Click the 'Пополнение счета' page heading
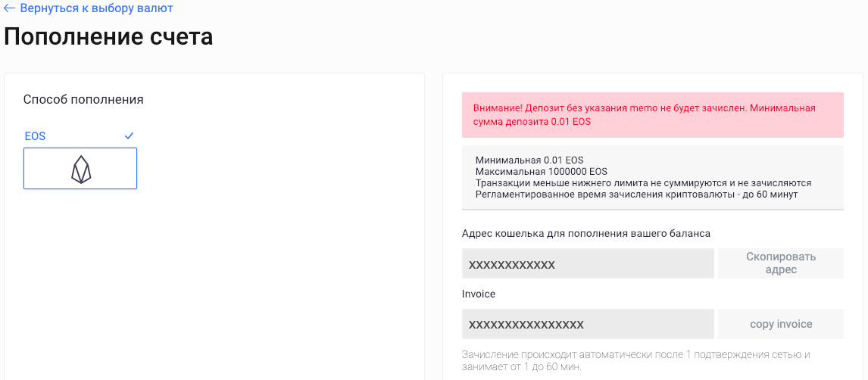The height and width of the screenshot is (380, 868). [x=108, y=37]
